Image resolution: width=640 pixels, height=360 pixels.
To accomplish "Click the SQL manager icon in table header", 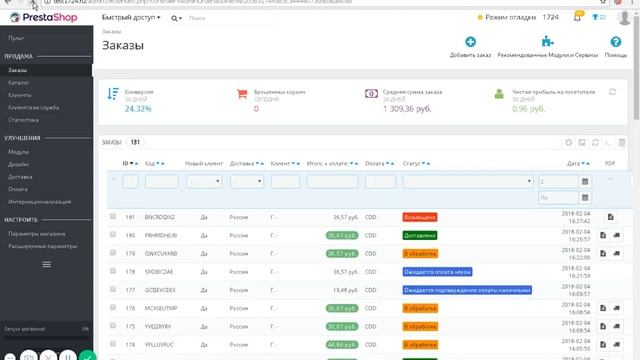I will (608, 143).
